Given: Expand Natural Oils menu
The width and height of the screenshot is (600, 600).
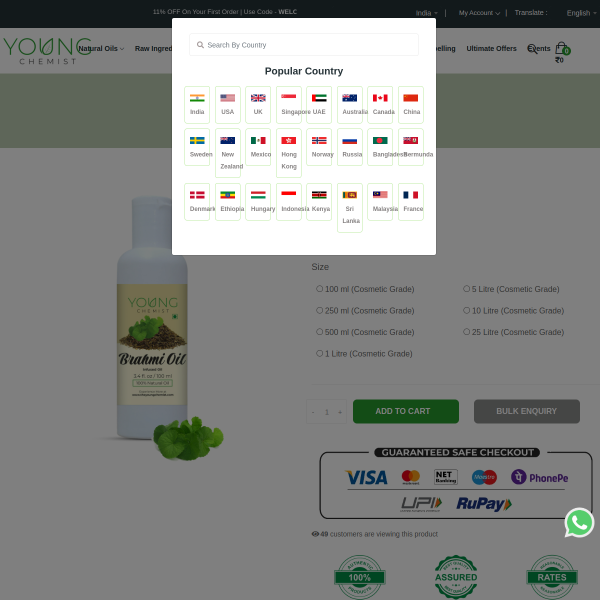Looking at the screenshot, I should click(x=101, y=49).
